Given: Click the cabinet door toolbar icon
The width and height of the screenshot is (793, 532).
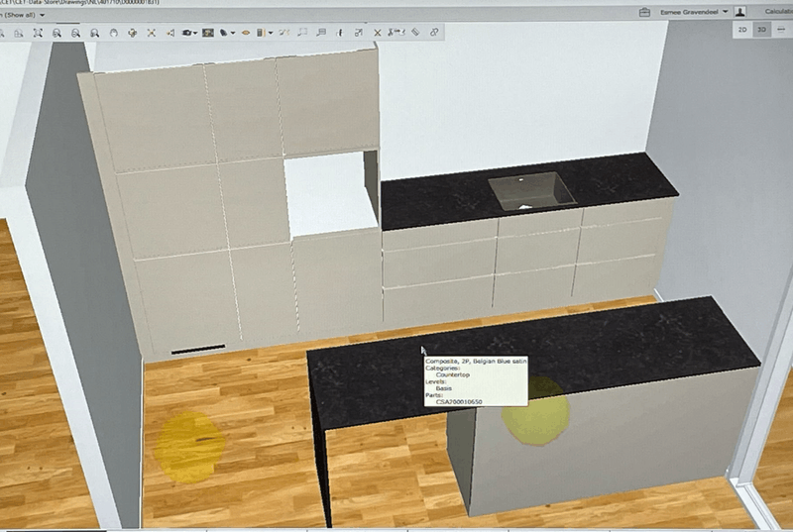Looking at the screenshot, I should pos(261,33).
